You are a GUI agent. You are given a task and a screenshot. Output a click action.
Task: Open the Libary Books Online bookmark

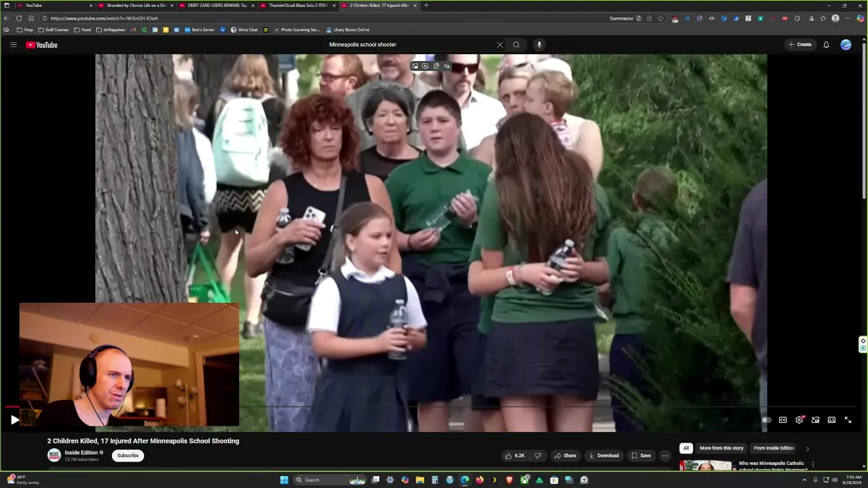(348, 30)
